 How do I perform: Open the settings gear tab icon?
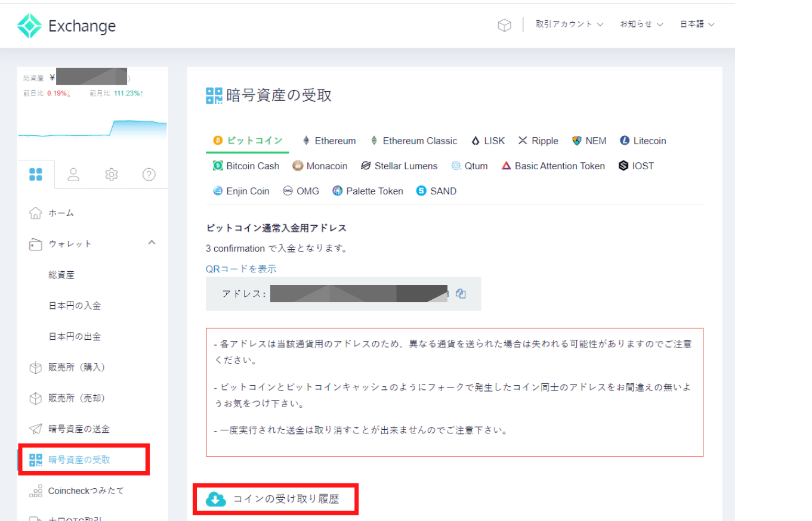111,174
